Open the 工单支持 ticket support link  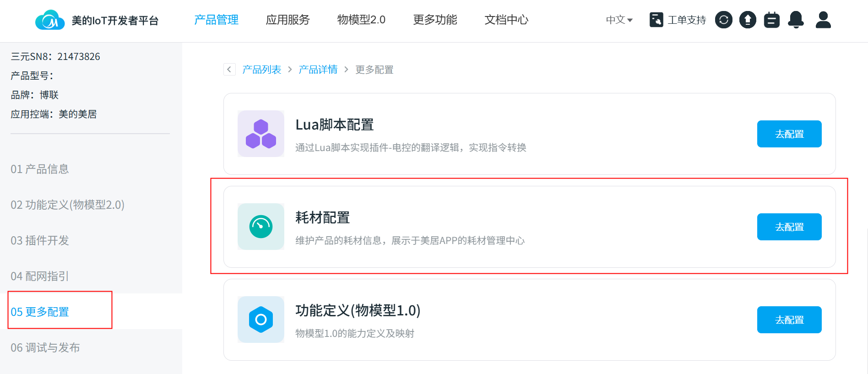678,20
